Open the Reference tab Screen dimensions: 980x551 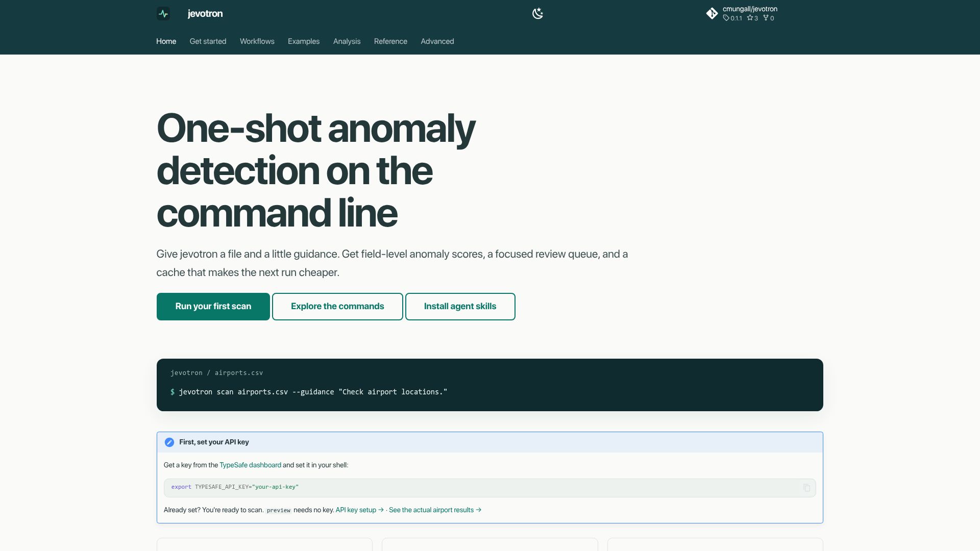point(390,41)
